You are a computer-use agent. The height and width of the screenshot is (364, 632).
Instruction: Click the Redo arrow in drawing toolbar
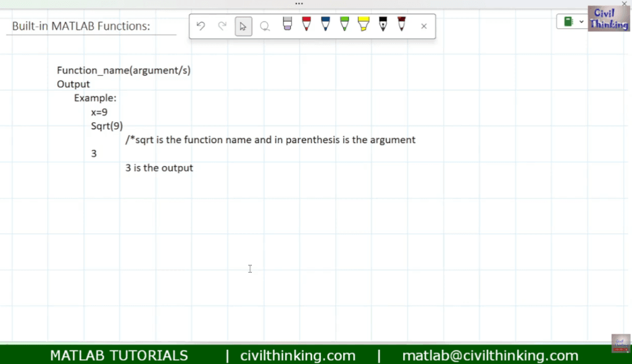coord(222,26)
